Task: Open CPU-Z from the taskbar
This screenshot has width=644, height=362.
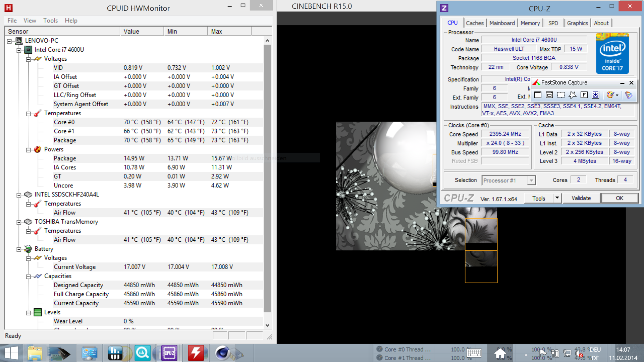Action: [169, 353]
